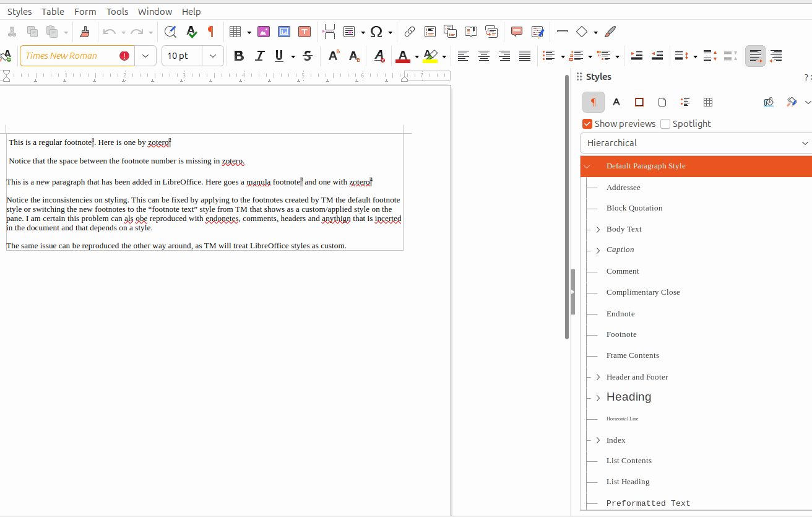The image size is (812, 517).
Task: Insert hyperlink via link icon
Action: 410,32
